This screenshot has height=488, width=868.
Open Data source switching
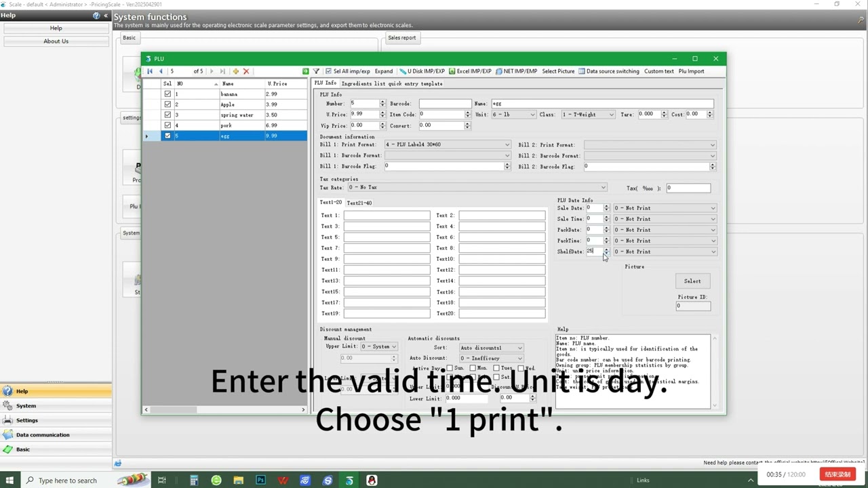608,71
